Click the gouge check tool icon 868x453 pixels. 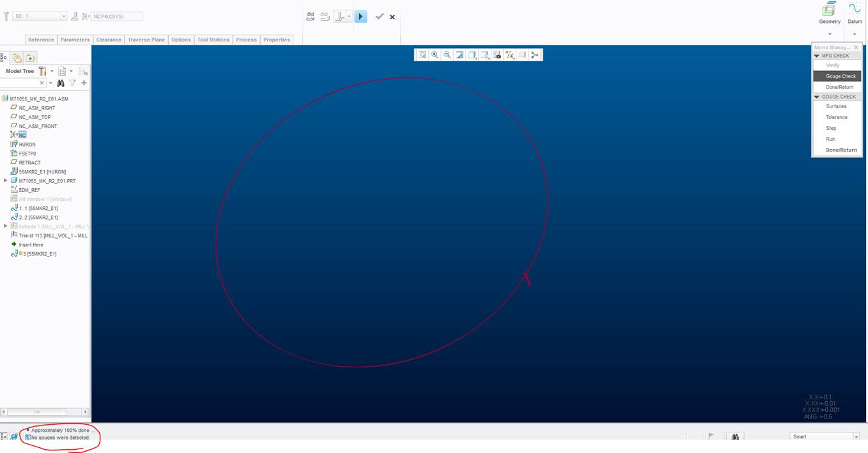[340, 17]
